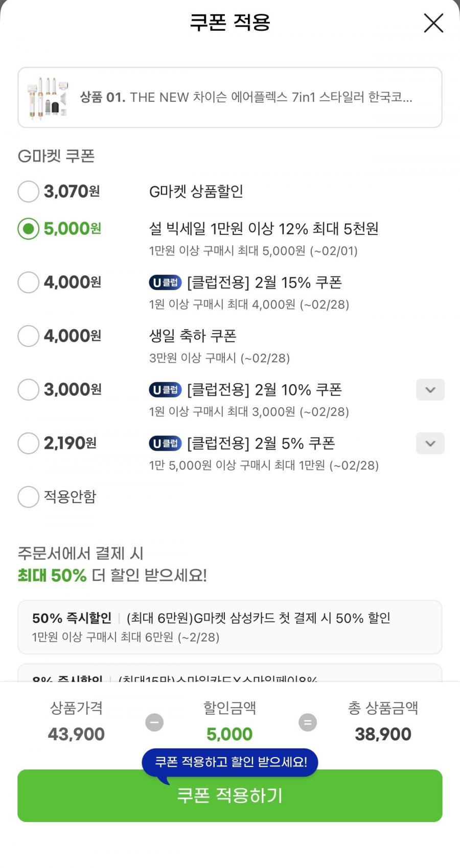Expand the 2월 10% 쿠폰 dropdown arrow

click(430, 390)
